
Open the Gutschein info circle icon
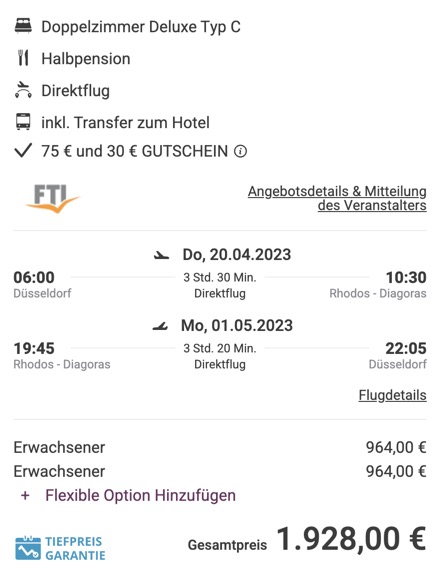coord(240,151)
